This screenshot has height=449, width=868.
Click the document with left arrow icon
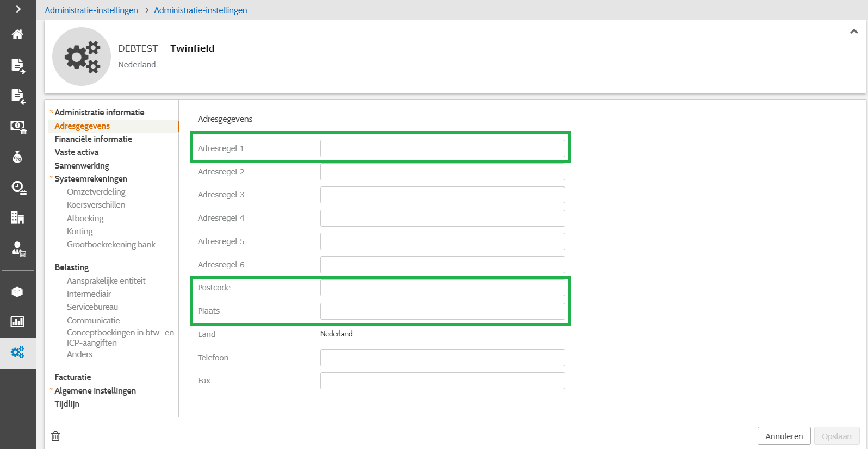[17, 96]
